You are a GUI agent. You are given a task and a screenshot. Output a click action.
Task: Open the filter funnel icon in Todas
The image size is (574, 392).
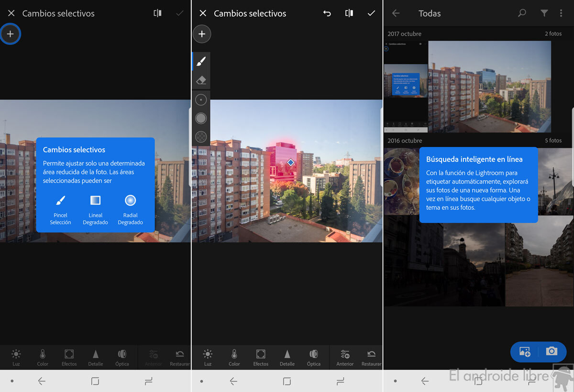544,13
